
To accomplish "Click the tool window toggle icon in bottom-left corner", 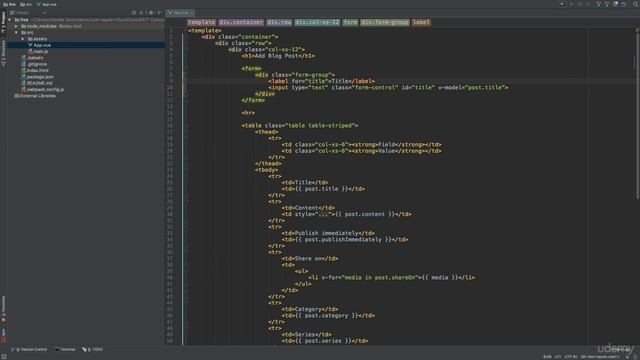I will [x=4, y=356].
